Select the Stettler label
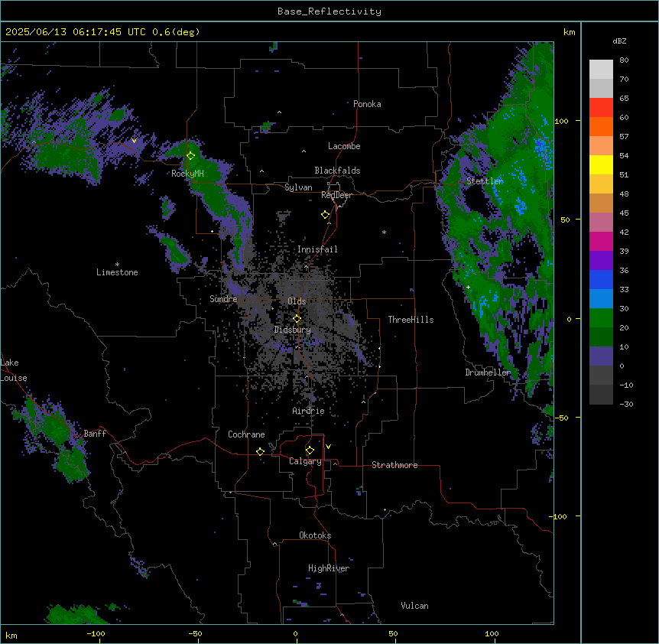 click(485, 181)
